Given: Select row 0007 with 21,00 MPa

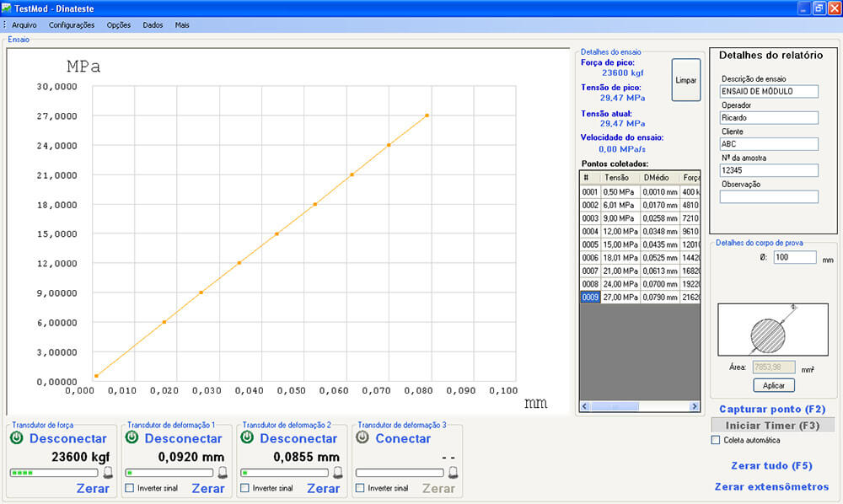Looking at the screenshot, I should click(640, 271).
